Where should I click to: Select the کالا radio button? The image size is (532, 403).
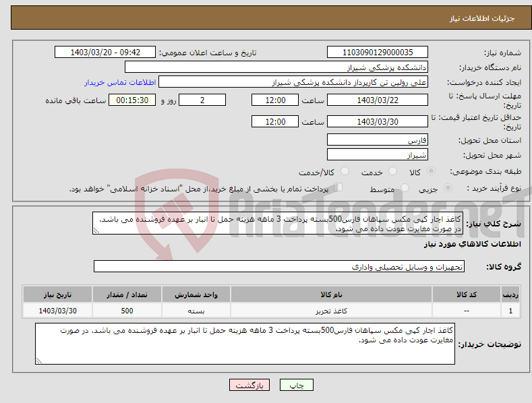431,171
